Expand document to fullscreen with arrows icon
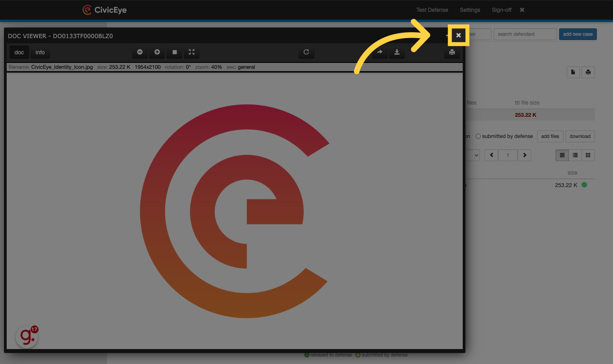 [x=192, y=52]
